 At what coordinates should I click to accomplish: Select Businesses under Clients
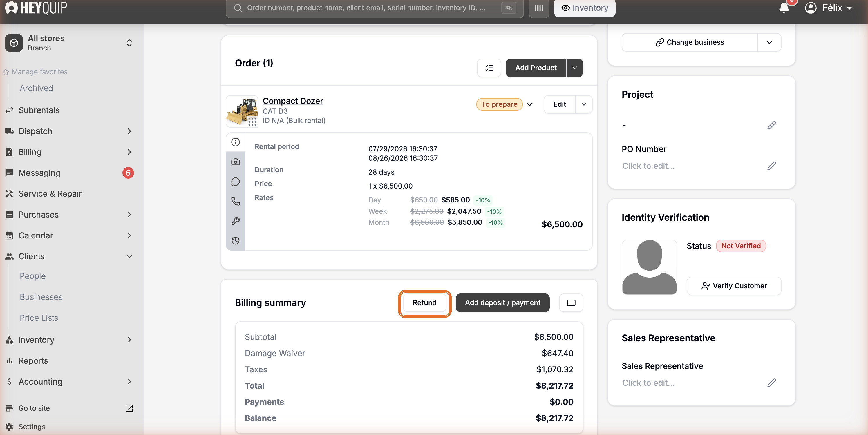[x=41, y=297]
